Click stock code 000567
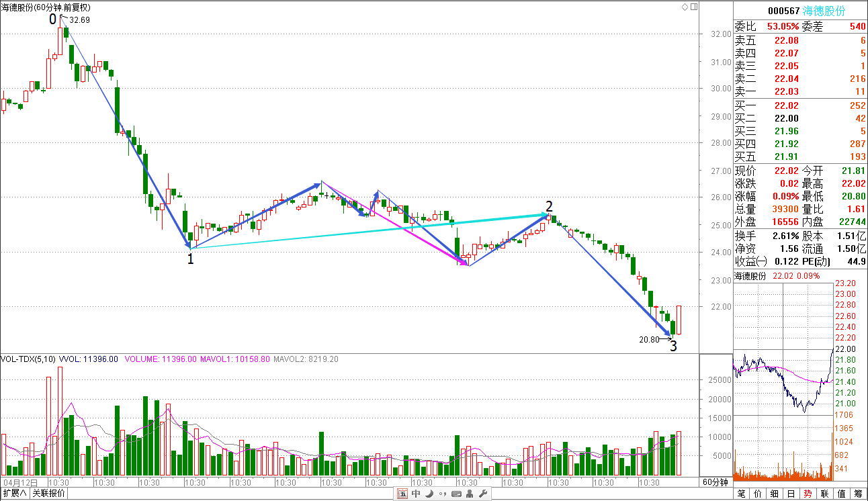Viewport: 868px width, 501px height. click(x=784, y=11)
